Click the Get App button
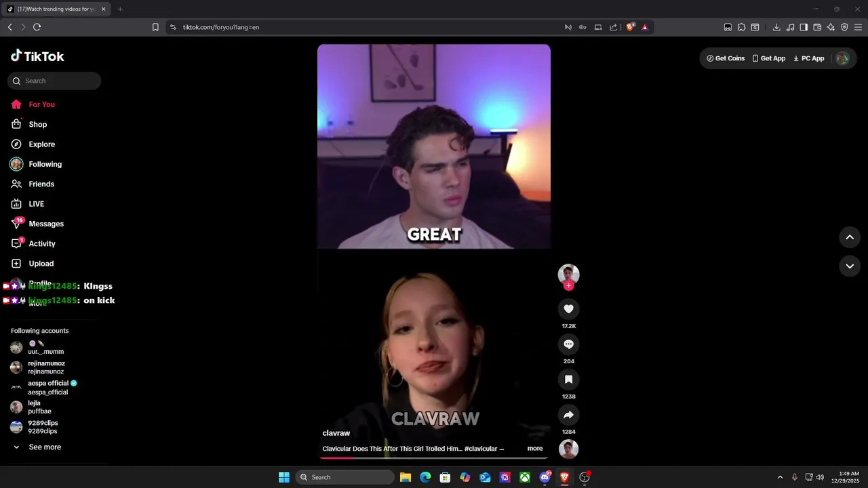868x488 pixels. 769,58
